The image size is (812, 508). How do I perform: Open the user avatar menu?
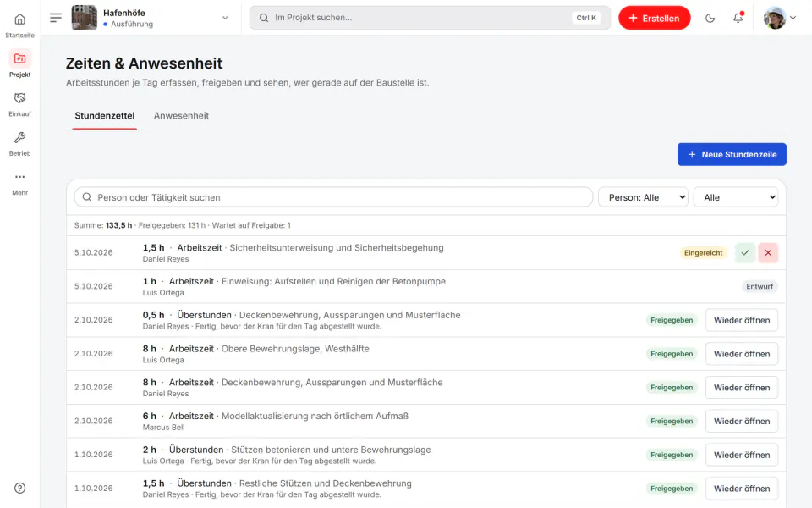click(775, 18)
